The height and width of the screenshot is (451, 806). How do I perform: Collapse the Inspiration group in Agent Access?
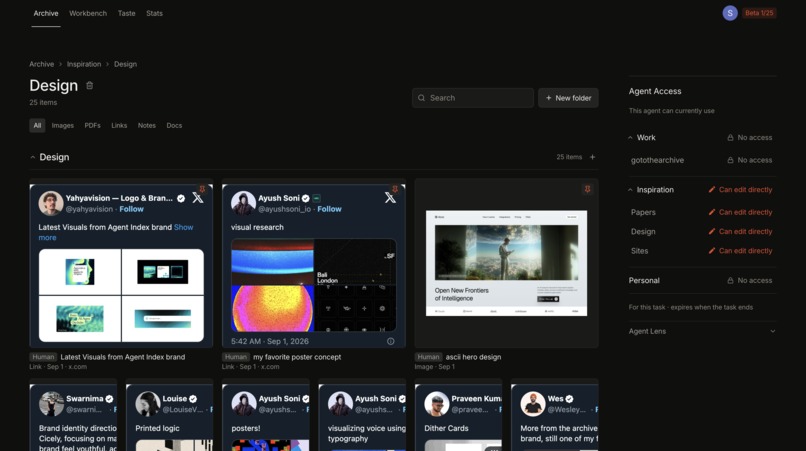[630, 190]
